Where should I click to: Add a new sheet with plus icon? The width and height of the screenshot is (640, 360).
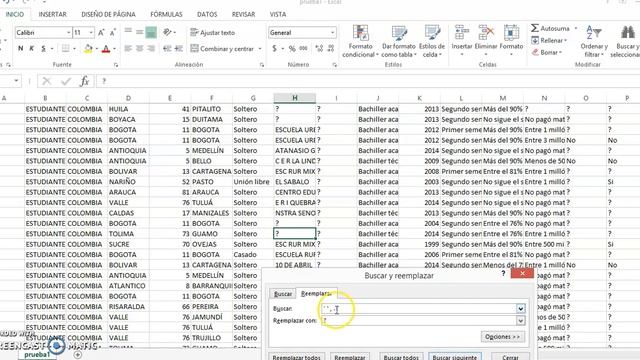(77, 355)
